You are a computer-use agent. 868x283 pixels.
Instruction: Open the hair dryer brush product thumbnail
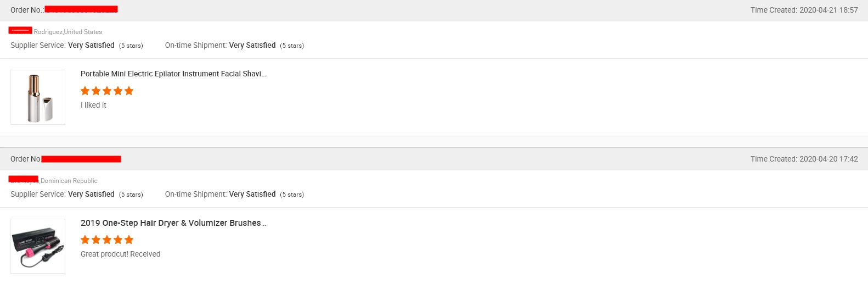(x=38, y=246)
